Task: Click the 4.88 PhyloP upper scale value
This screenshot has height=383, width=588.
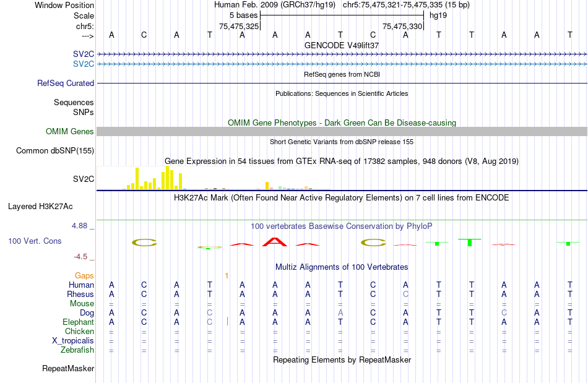Action: coord(79,226)
